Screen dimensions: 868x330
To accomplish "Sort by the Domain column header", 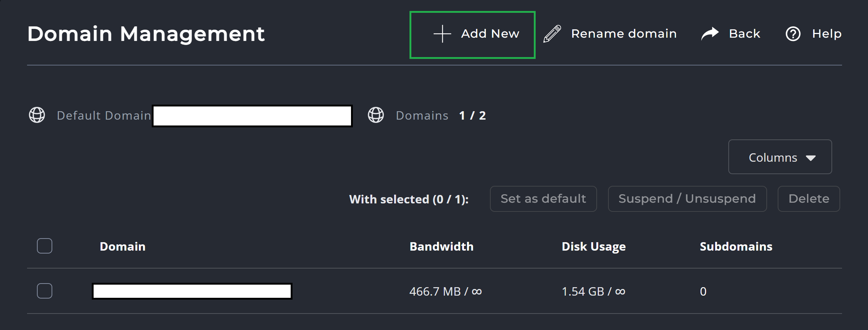I will [x=122, y=247].
